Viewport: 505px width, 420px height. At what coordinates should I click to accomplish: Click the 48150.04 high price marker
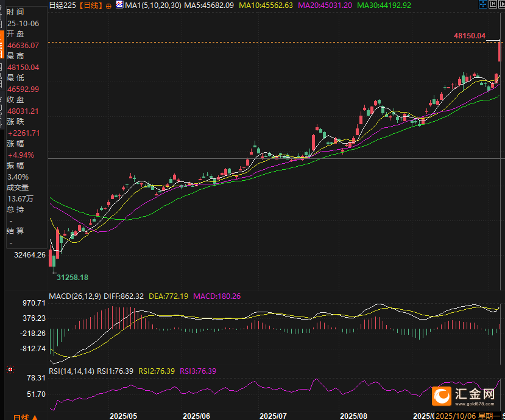click(x=469, y=36)
